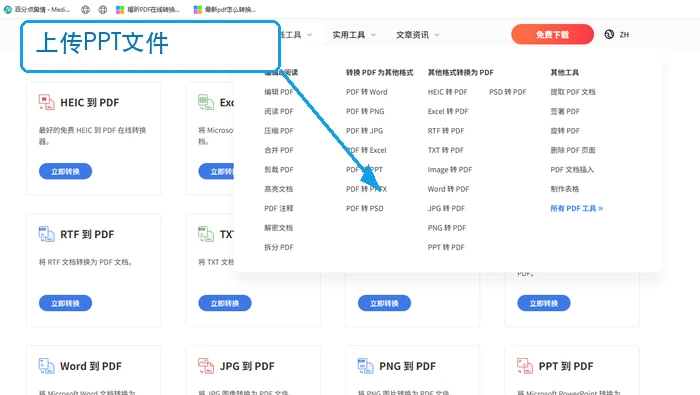Open the 福昕PDF在线转换 bookmark

(148, 9)
